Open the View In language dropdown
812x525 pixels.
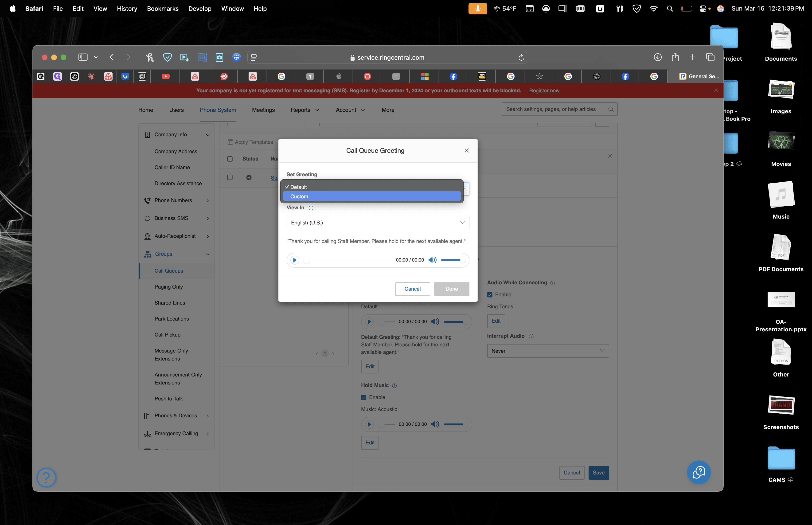click(x=378, y=223)
